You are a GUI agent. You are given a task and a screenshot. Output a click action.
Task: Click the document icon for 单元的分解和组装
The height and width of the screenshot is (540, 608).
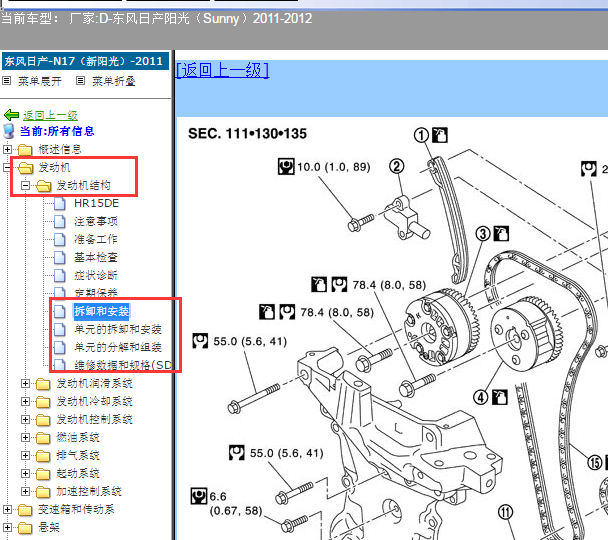[59, 347]
